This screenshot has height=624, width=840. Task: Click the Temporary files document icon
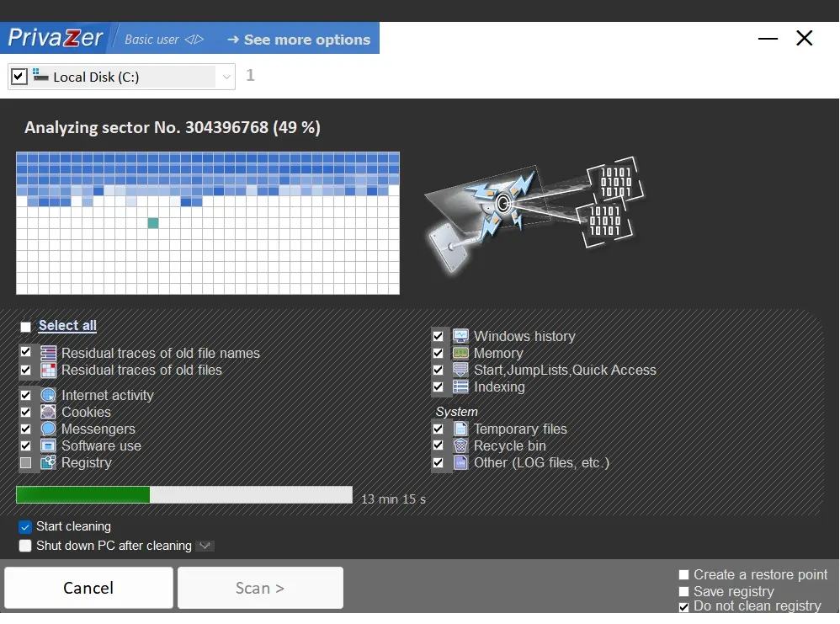(460, 429)
